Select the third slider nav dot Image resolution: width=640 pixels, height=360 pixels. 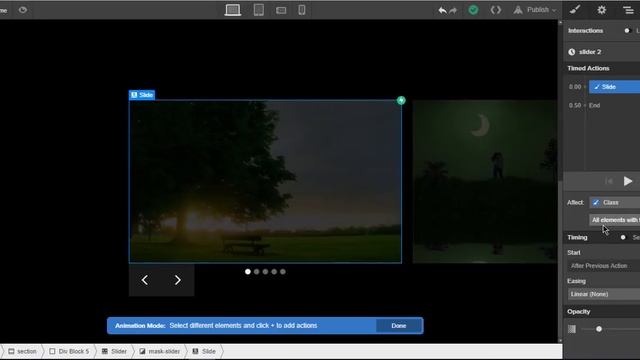pos(265,271)
